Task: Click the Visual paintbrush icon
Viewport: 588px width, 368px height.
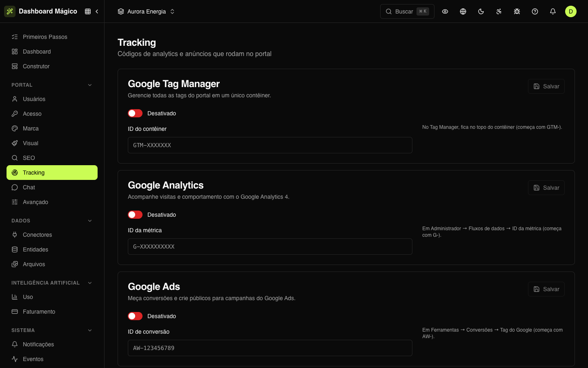Action: pos(15,143)
